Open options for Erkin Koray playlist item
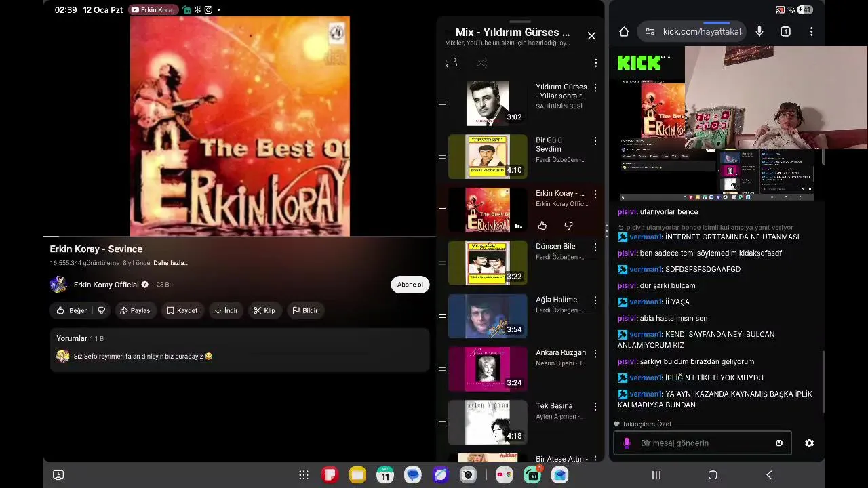This screenshot has width=868, height=488. pyautogui.click(x=595, y=194)
